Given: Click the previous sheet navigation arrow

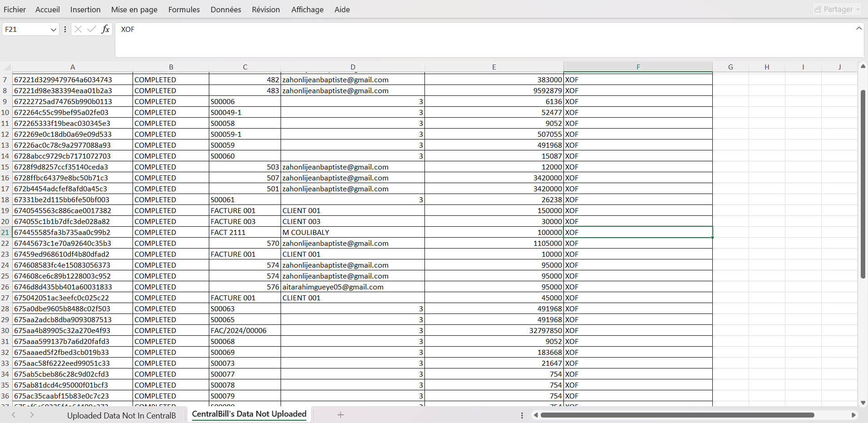Looking at the screenshot, I should click(x=14, y=415).
